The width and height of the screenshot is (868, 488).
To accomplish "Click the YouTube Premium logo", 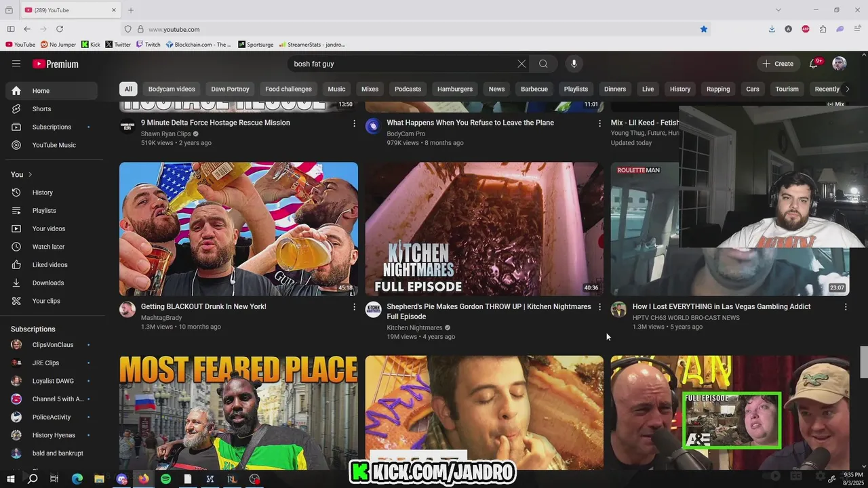I will pos(56,64).
